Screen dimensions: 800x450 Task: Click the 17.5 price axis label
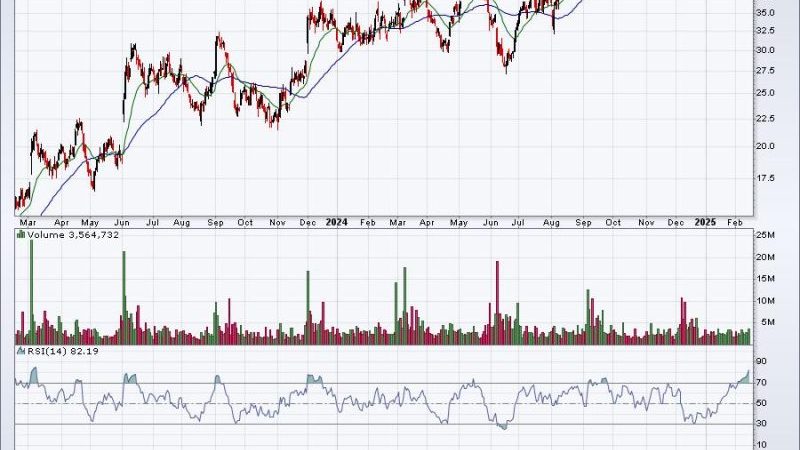[x=766, y=178]
